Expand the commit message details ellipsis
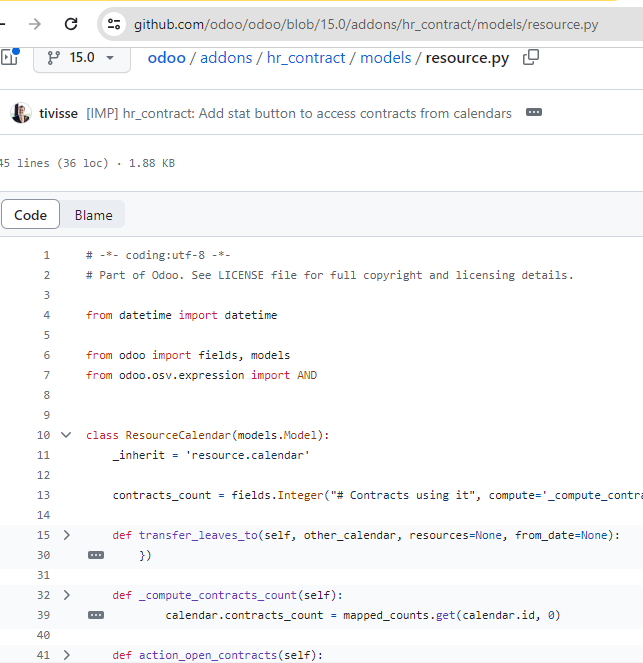The image size is (643, 663). click(534, 112)
